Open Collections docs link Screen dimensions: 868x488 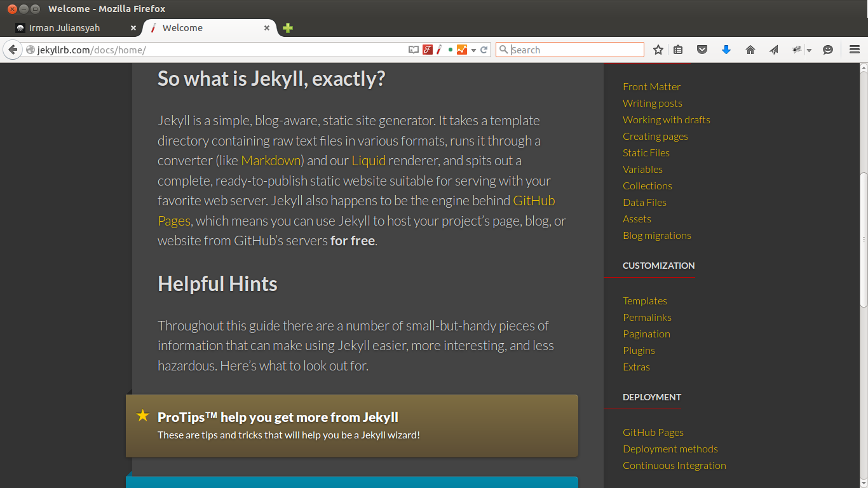648,186
